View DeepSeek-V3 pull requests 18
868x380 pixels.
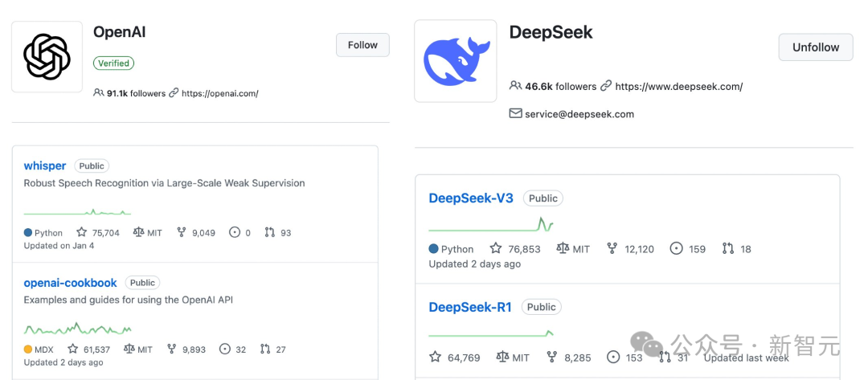[x=737, y=249]
